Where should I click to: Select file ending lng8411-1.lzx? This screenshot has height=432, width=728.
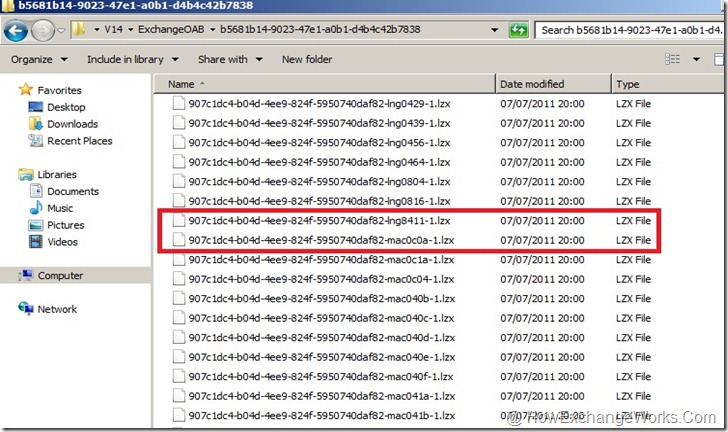[319, 221]
